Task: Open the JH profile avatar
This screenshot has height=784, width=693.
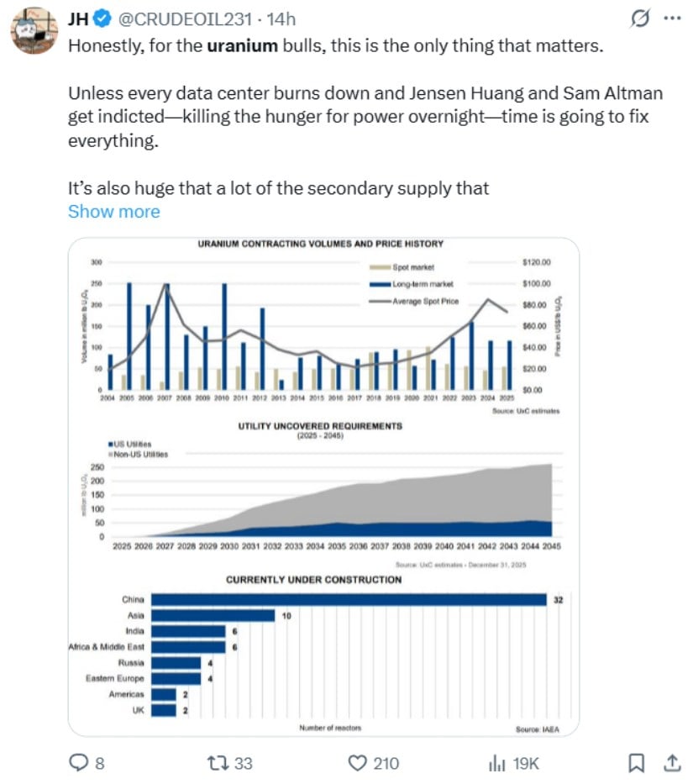Action: 34,32
